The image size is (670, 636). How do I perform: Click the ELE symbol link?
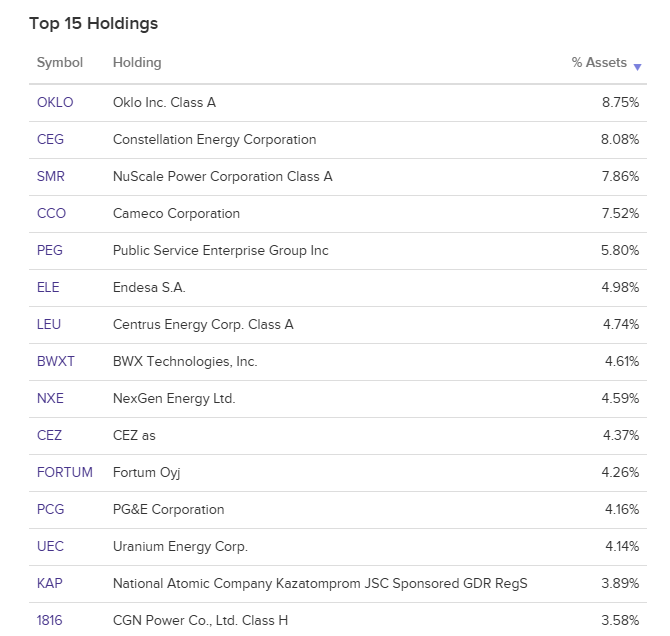point(48,287)
